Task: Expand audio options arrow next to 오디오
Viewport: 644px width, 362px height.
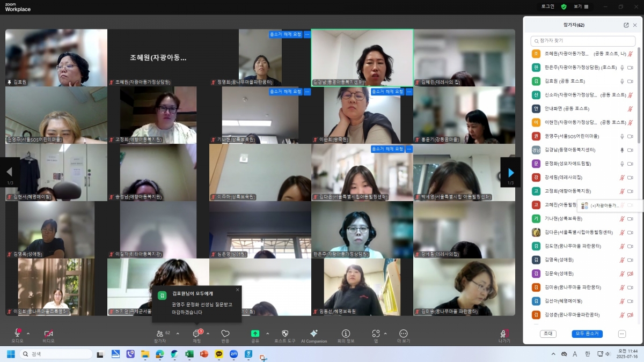Action: pos(28,333)
